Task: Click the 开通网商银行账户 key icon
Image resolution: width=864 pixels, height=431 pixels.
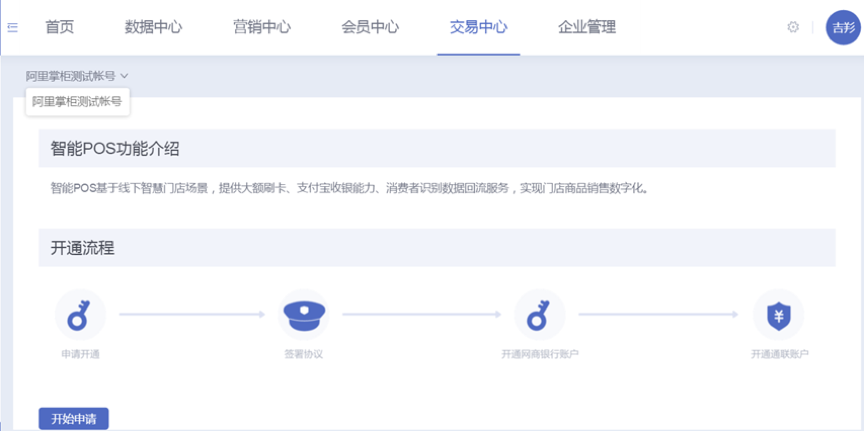Action: pyautogui.click(x=539, y=315)
